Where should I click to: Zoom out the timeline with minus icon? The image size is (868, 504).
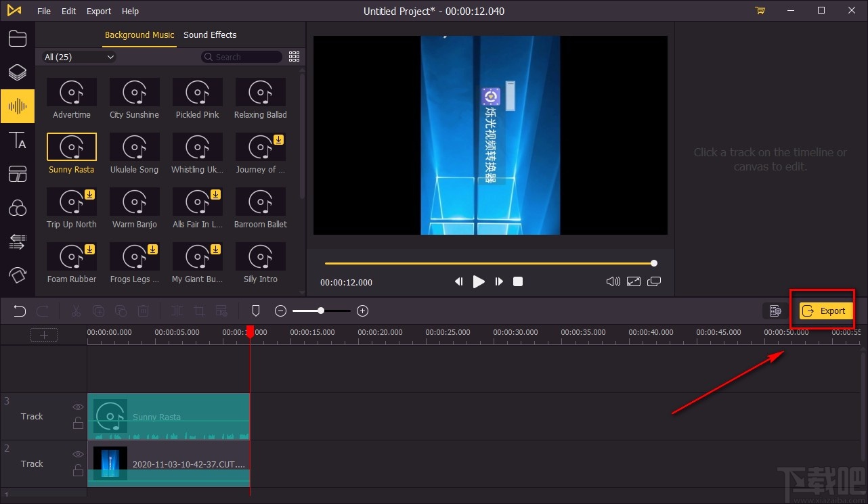click(281, 311)
